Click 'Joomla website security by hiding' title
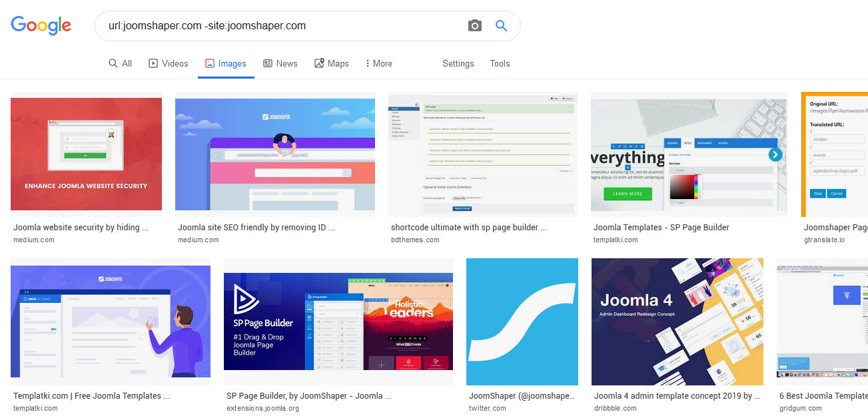868x416 pixels. [81, 227]
